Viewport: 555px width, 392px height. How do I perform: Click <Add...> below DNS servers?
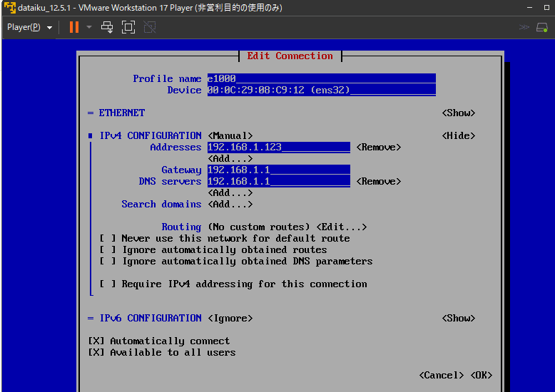point(230,193)
